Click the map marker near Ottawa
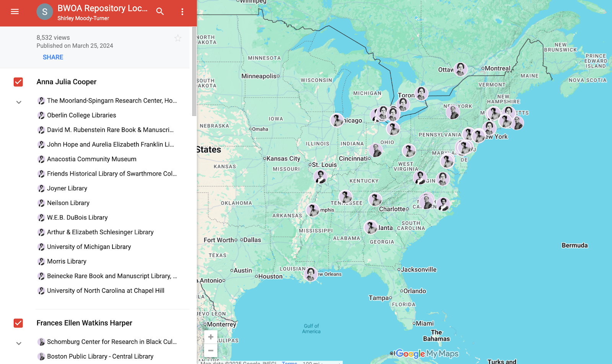The image size is (612, 364). tap(460, 69)
